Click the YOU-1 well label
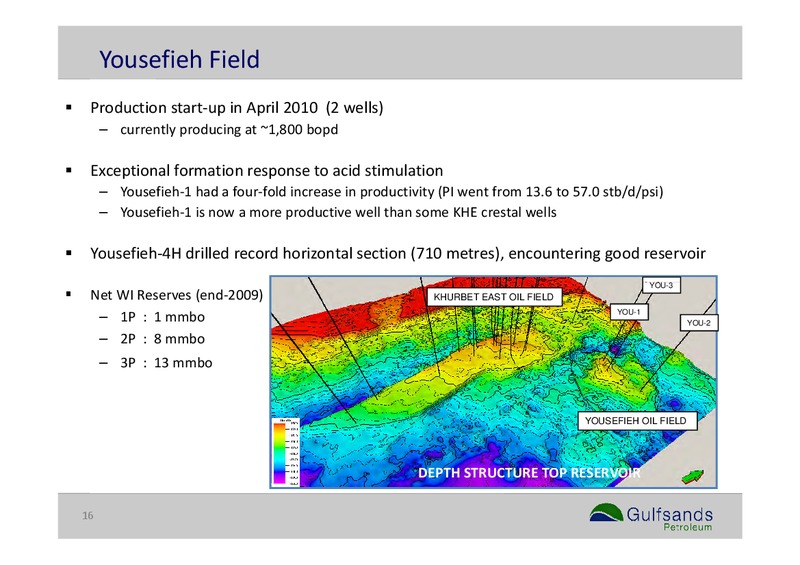 (x=629, y=312)
